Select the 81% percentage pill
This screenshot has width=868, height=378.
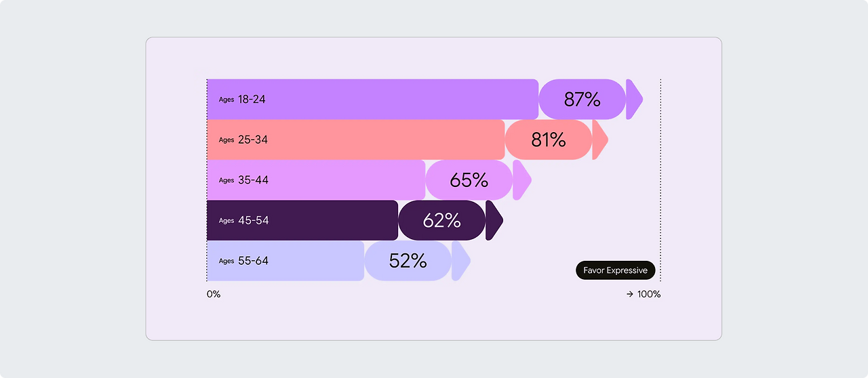coord(548,140)
